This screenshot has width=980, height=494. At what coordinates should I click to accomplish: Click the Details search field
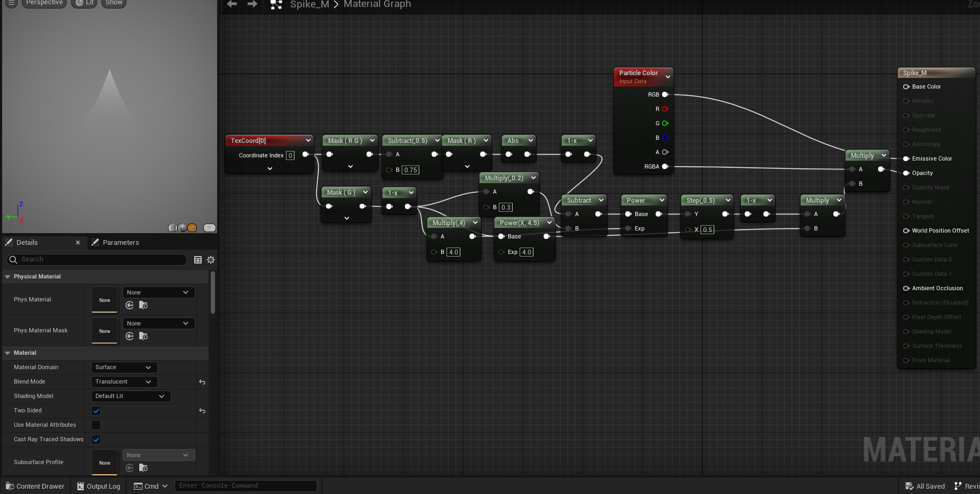101,259
